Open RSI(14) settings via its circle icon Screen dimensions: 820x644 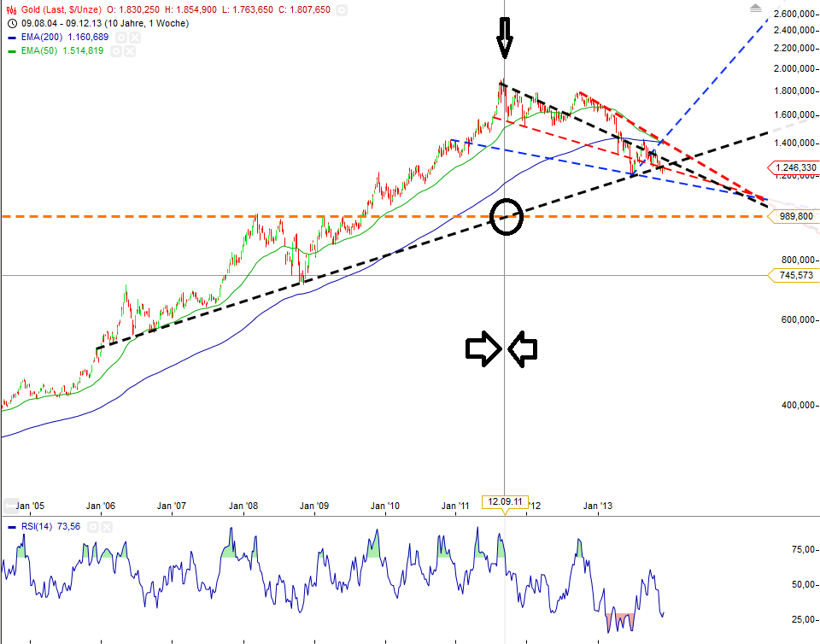pos(94,527)
